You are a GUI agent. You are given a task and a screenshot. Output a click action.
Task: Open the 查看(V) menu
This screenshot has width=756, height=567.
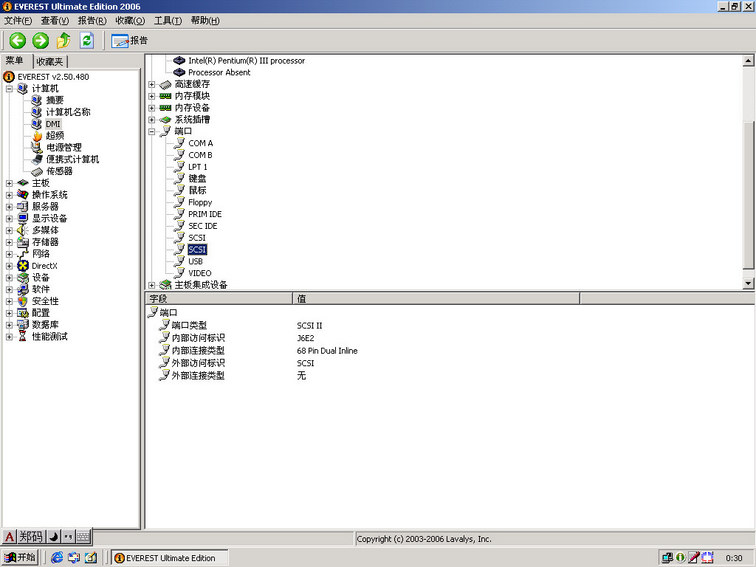pos(54,20)
